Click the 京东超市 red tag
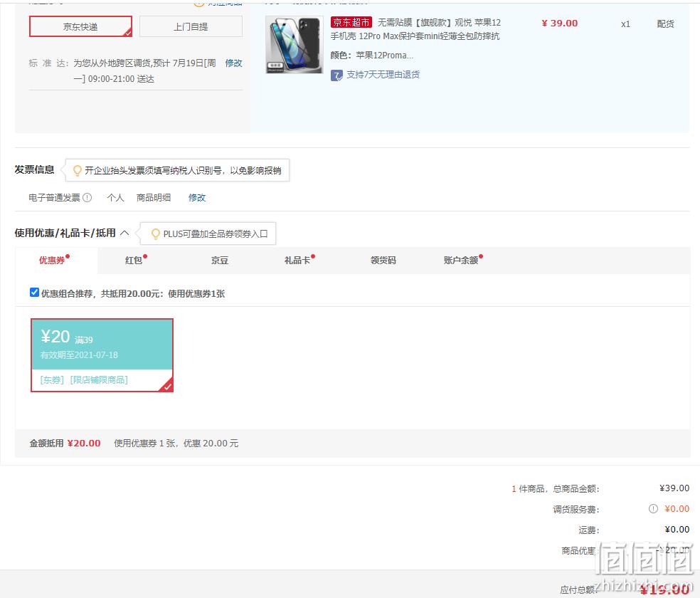Screen dimensions: 700x598 [x=351, y=22]
